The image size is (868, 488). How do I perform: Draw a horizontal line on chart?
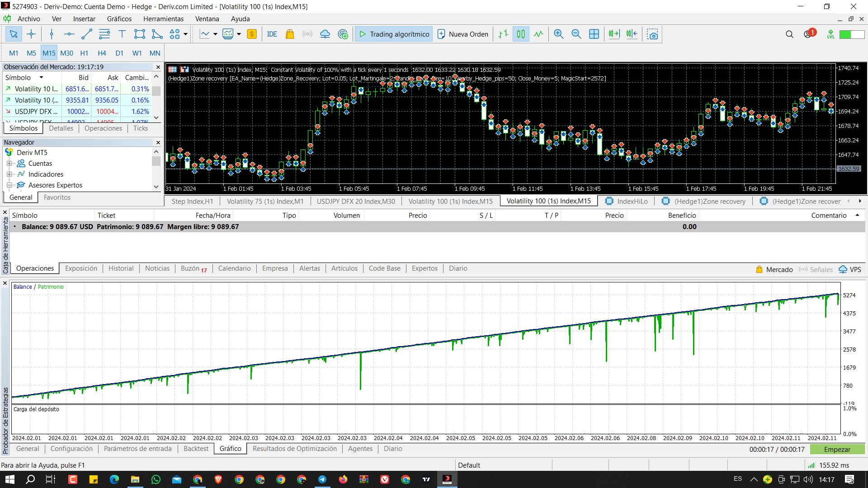(69, 34)
